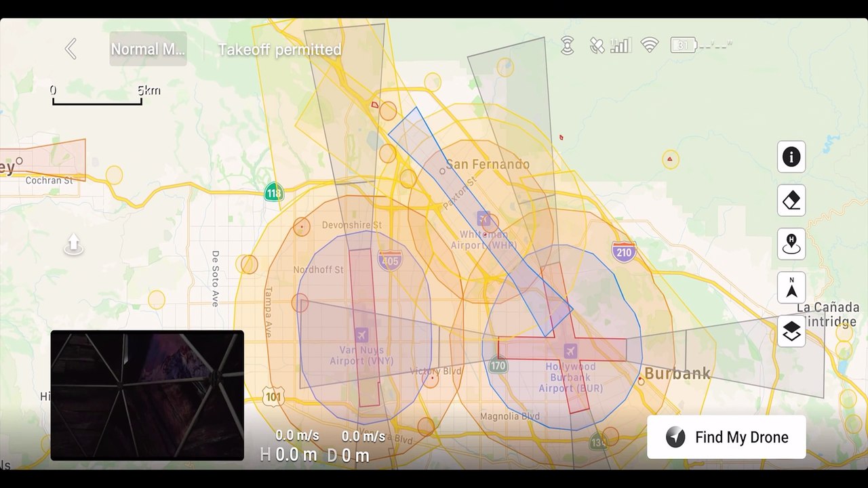Tap the distance D 0 m readout

[349, 455]
